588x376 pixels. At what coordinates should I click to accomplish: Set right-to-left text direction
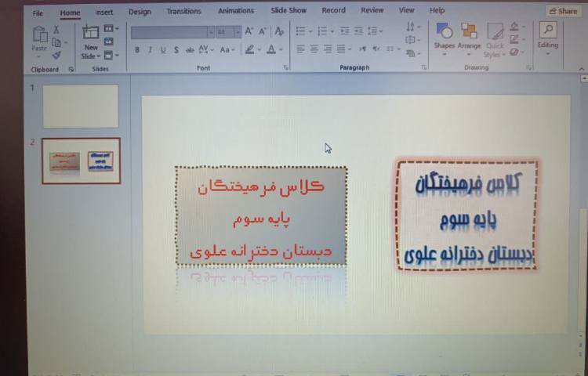click(376, 49)
